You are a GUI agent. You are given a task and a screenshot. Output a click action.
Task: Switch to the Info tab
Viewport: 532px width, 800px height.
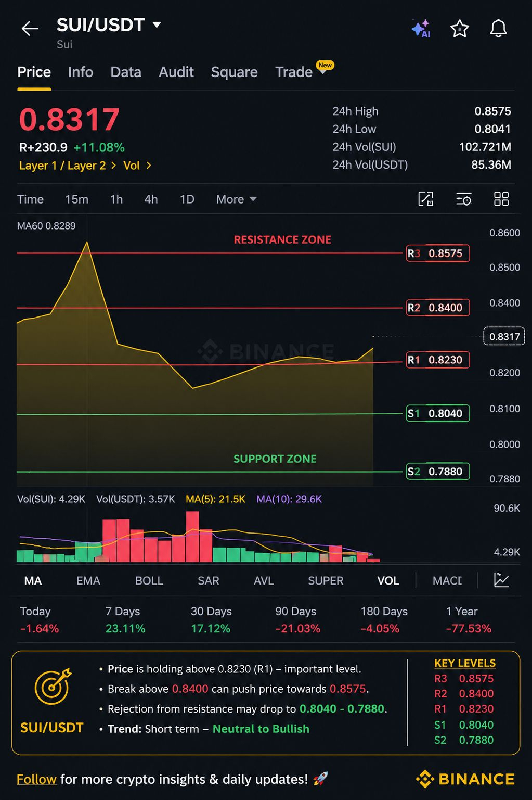click(x=81, y=72)
